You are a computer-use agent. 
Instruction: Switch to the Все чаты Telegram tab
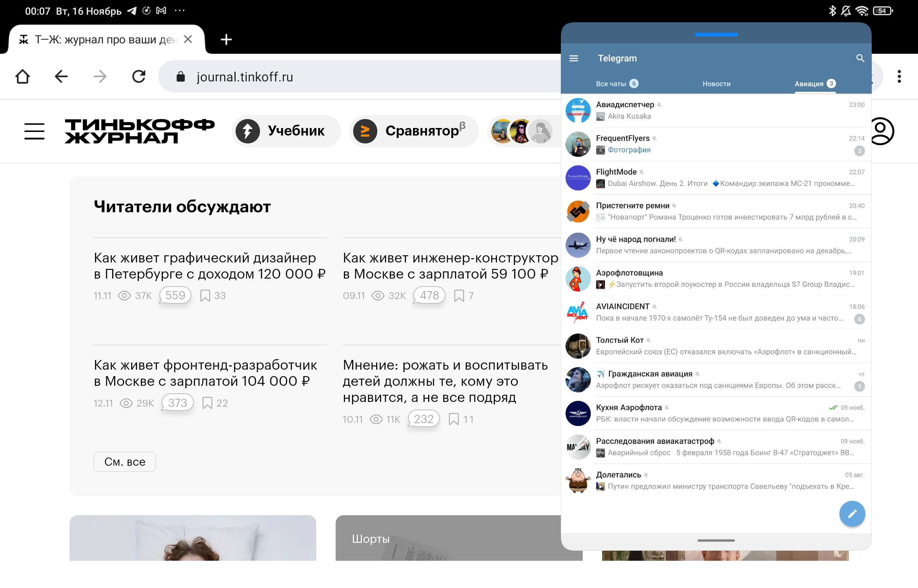[x=617, y=84]
